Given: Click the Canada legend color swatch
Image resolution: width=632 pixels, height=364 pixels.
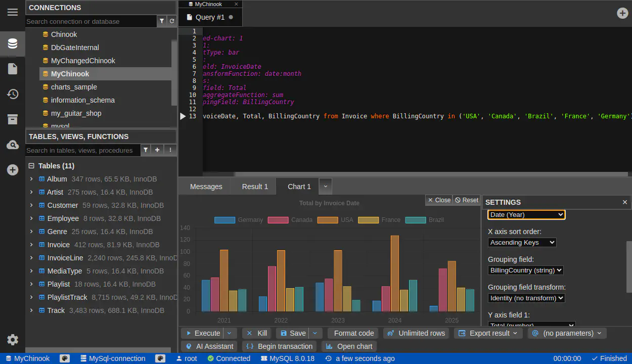Looking at the screenshot, I should click(278, 220).
